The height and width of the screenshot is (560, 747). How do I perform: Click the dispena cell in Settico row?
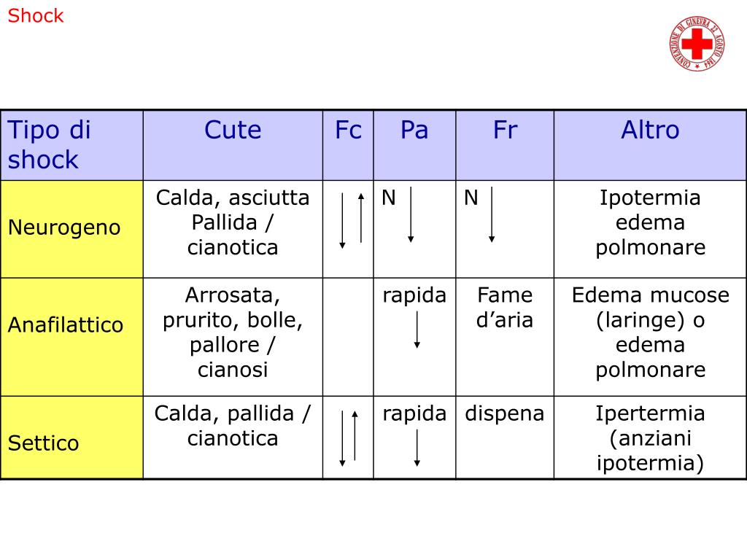point(505,437)
